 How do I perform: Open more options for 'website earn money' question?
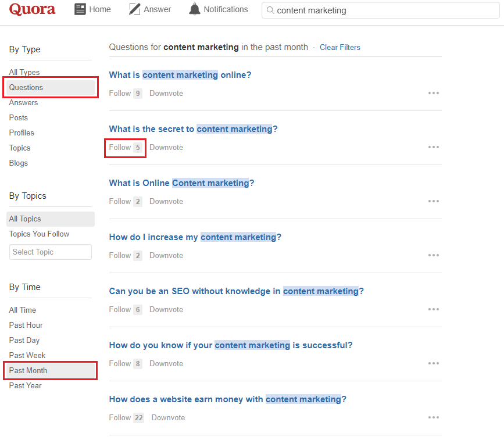(x=433, y=417)
